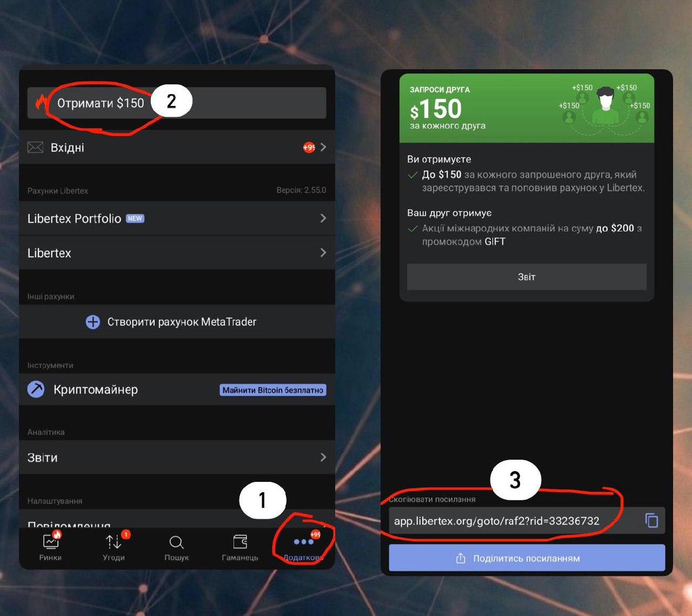Viewport: 692px width, 616px height.
Task: Tap the Криптомайнер pickaxe icon
Action: tap(36, 389)
